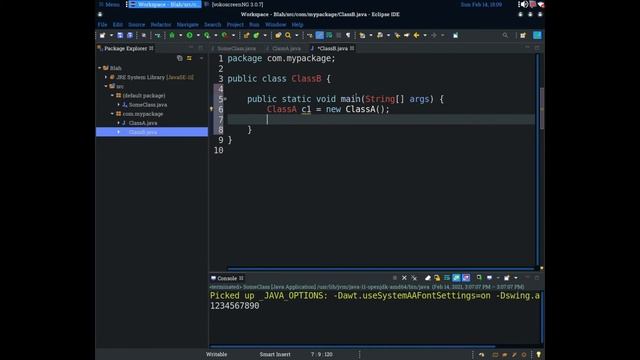640x360 pixels.
Task: Collapse the src folder node
Action: 106,86
